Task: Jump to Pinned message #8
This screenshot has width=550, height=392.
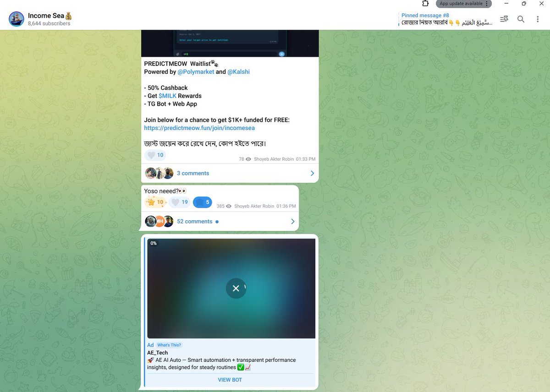Action: point(447,19)
